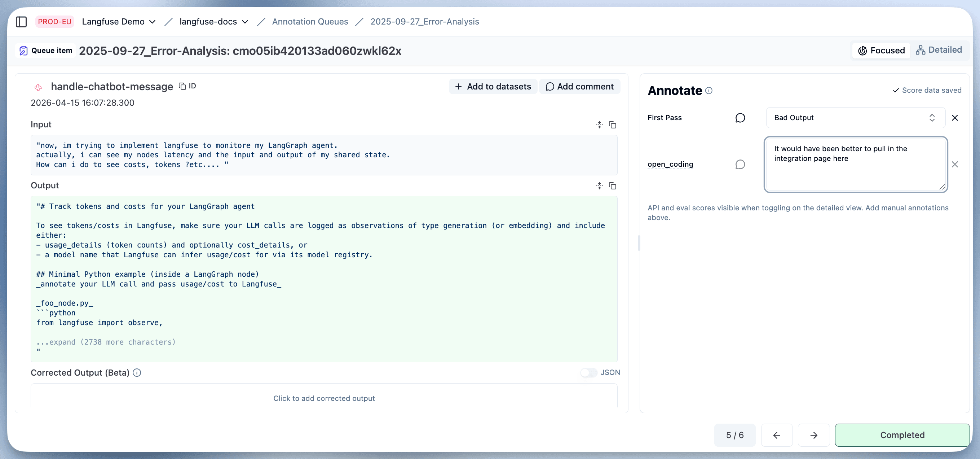
Task: Open comment bubble for open_coding score
Action: pos(740,165)
